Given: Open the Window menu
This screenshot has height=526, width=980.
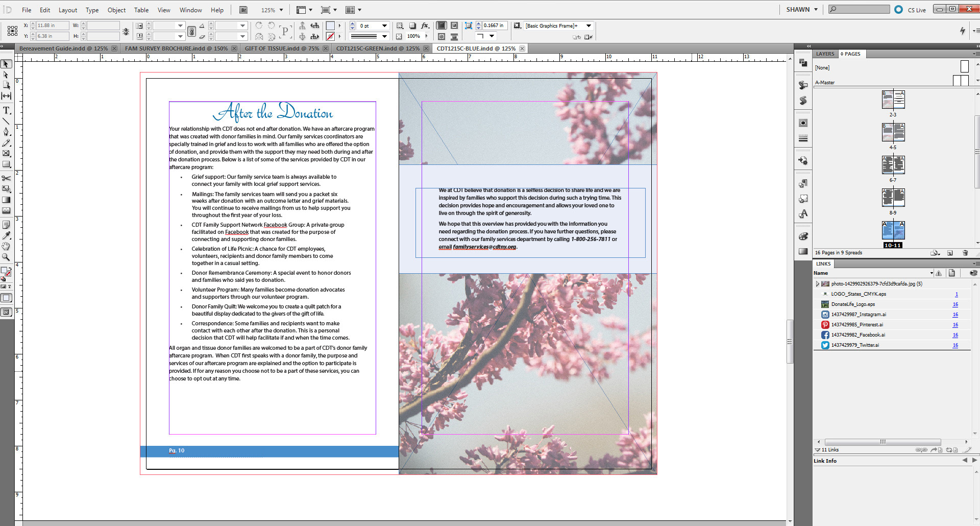Looking at the screenshot, I should pos(190,10).
